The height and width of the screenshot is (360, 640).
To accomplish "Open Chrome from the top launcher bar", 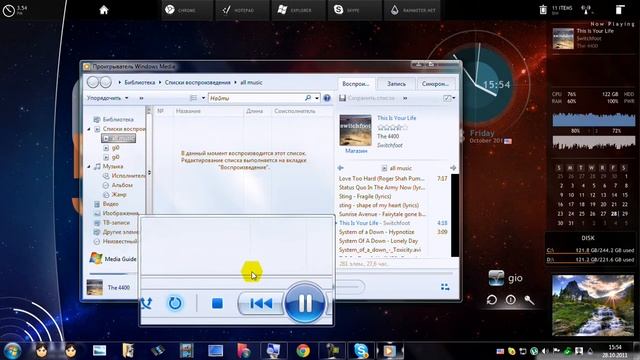I will click(x=187, y=10).
